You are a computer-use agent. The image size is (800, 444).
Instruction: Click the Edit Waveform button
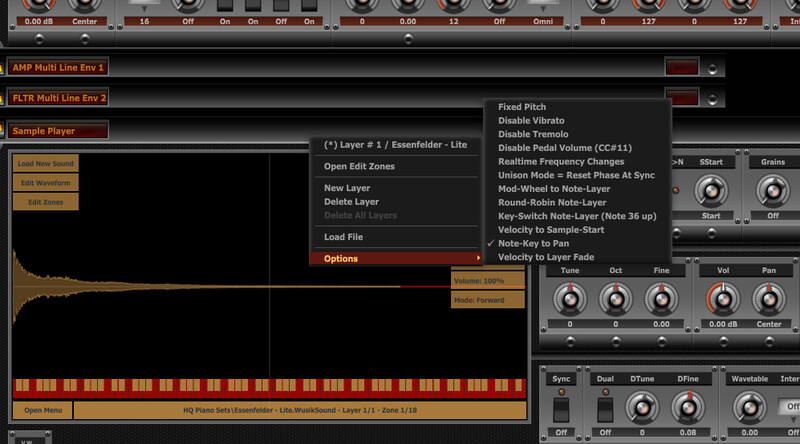tap(45, 183)
